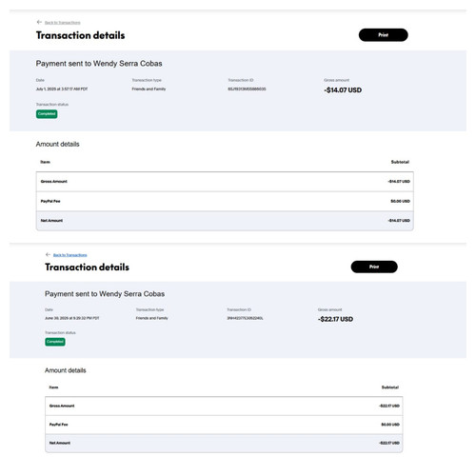Click the back arrow above the first Transaction details
This screenshot has width=476, height=476.
pyautogui.click(x=39, y=22)
